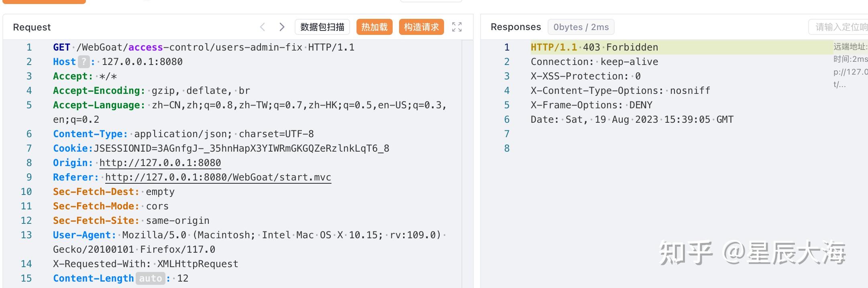Select the Request panel title
Viewport: 868px width, 288px height.
click(32, 27)
